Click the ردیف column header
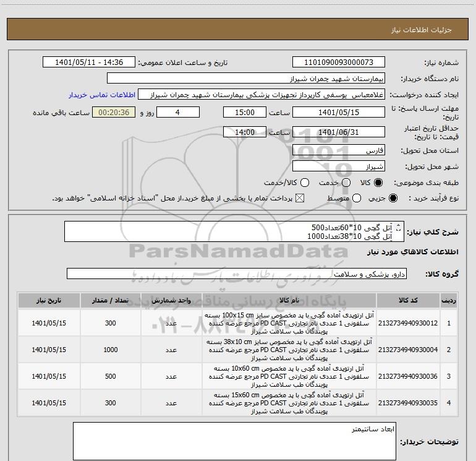 [x=449, y=301]
